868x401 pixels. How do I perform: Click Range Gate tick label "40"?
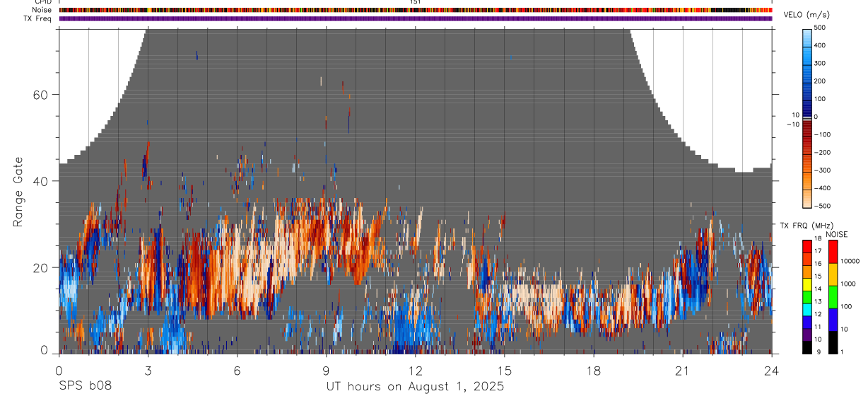click(x=41, y=181)
